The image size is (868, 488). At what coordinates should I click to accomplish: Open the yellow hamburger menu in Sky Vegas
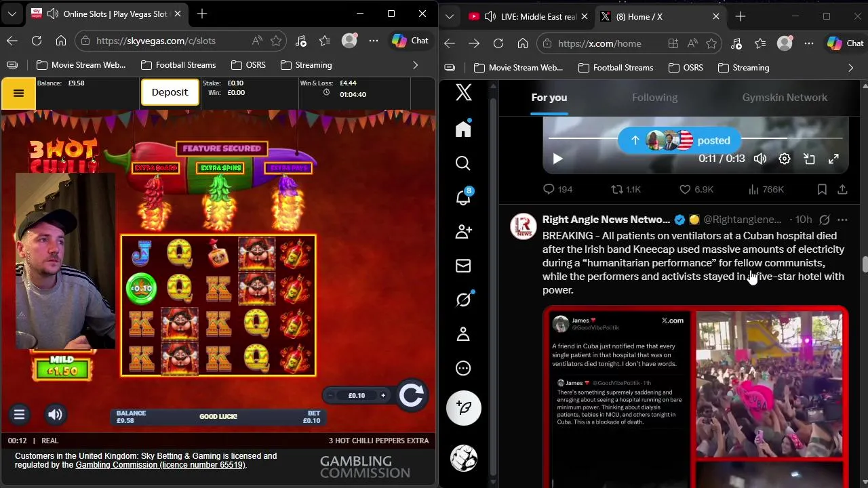[x=18, y=94]
